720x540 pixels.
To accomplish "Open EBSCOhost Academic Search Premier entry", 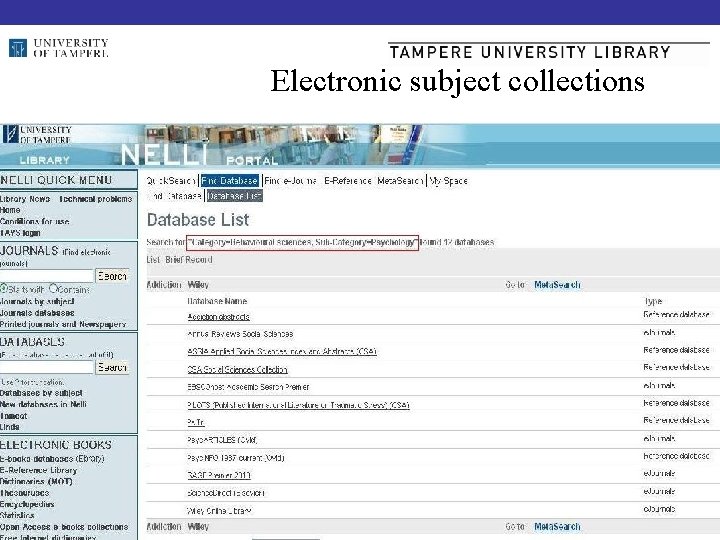I will click(x=248, y=387).
